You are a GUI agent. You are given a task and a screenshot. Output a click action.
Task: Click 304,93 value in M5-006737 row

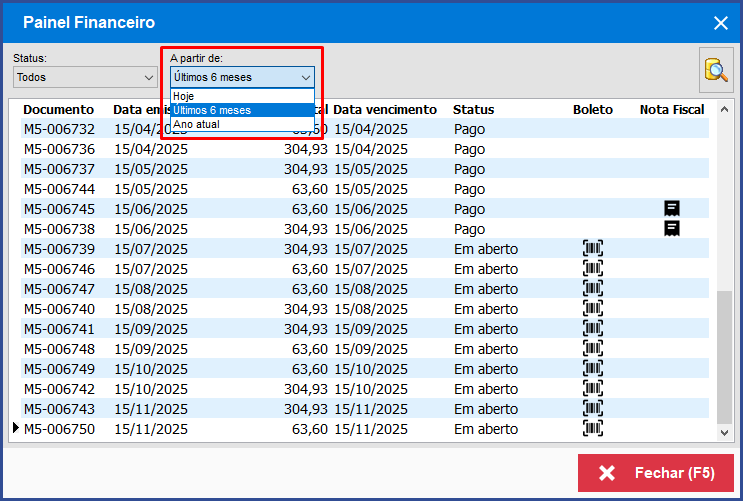click(x=306, y=169)
